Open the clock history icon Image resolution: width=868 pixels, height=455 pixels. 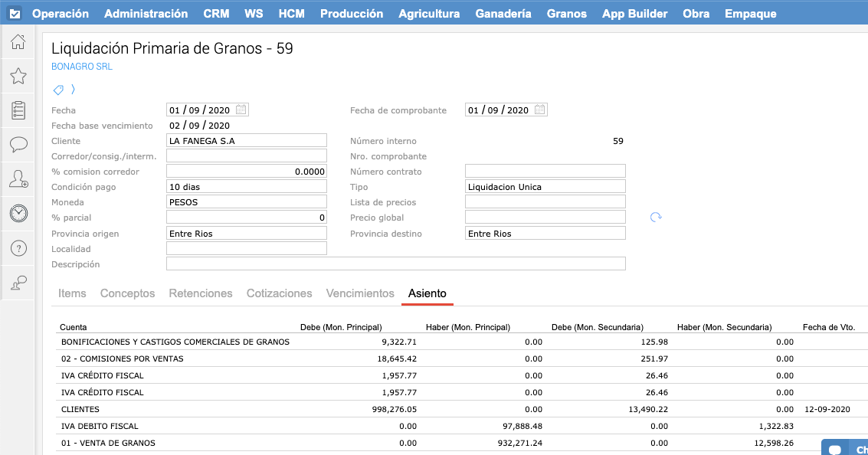pos(18,214)
